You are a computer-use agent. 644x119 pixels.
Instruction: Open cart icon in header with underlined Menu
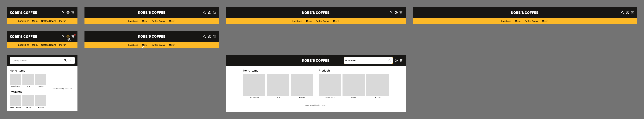click(x=215, y=37)
